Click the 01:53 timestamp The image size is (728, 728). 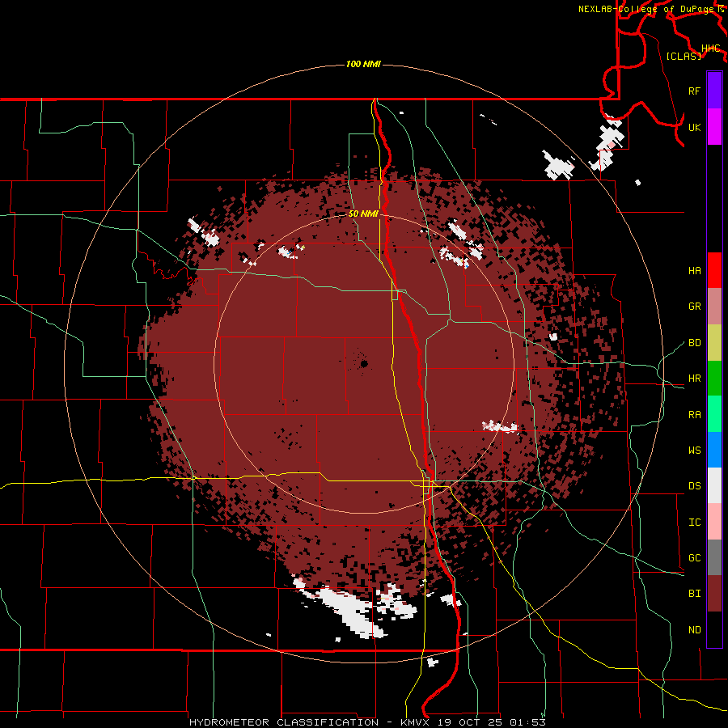tap(527, 722)
